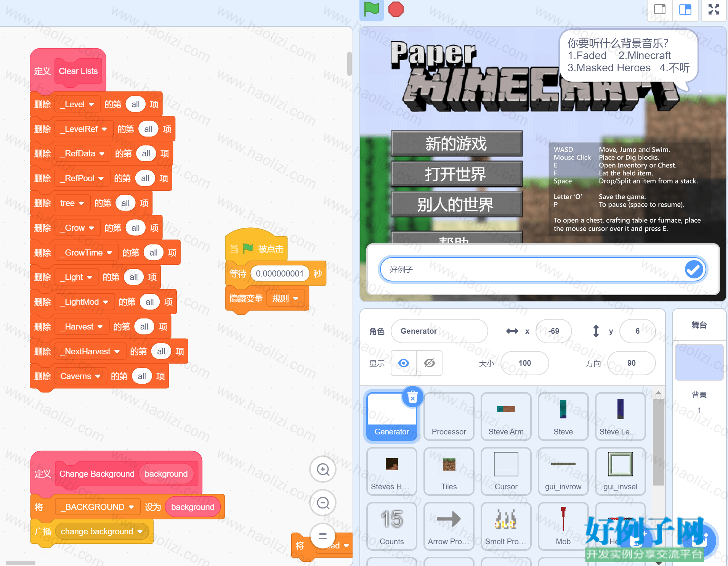Click the 别人的世界 button on stage

pos(457,205)
